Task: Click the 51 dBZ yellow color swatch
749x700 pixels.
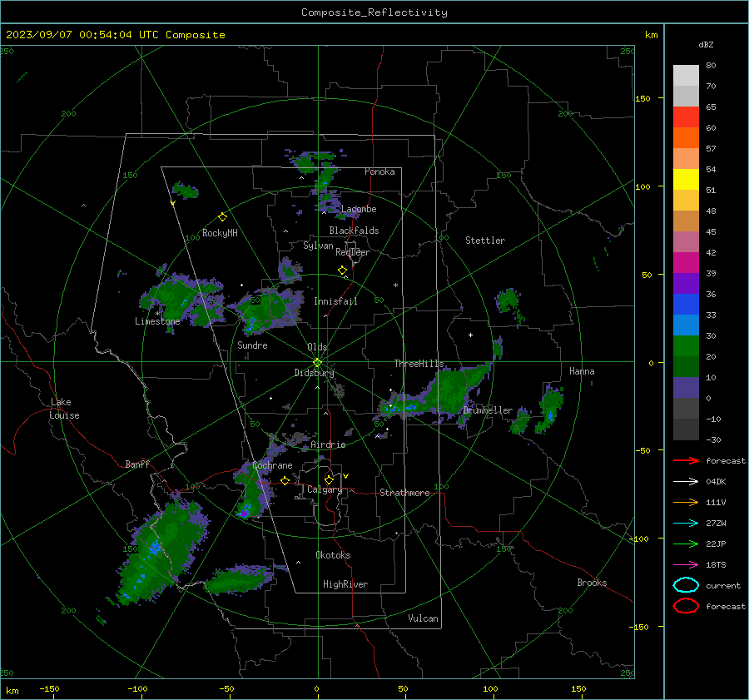Action: (686, 179)
